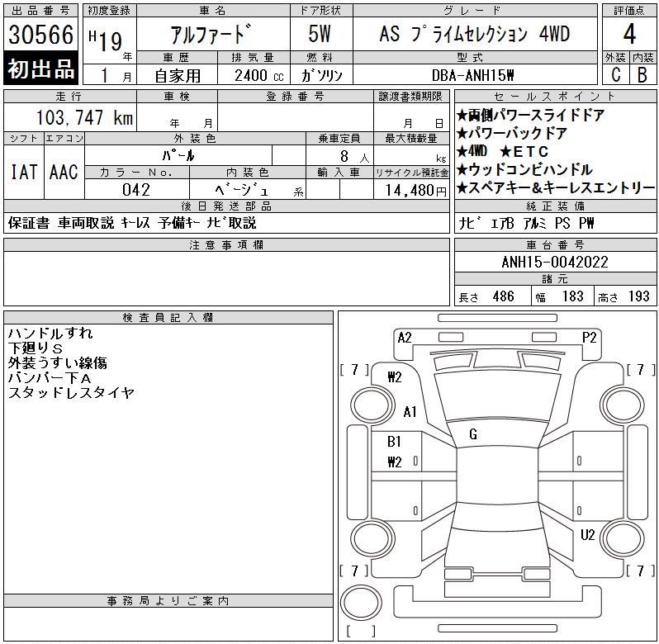Click the mileage value 103,747 km
Screen dimensions: 659x644
coord(84,118)
